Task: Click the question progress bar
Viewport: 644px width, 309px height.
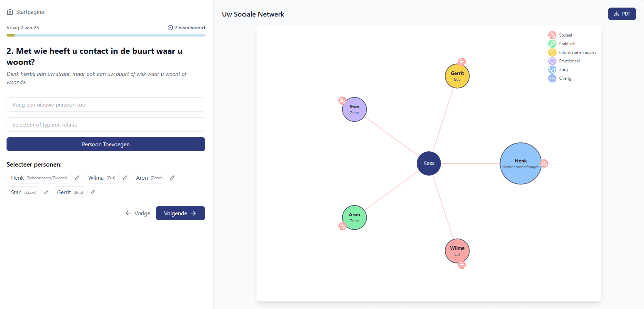Action: (106, 35)
